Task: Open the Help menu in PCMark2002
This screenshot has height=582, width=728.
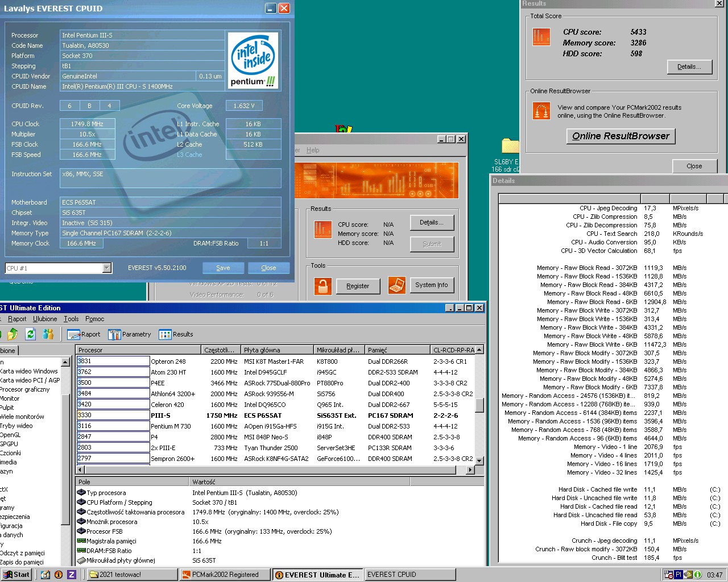Action: click(313, 150)
